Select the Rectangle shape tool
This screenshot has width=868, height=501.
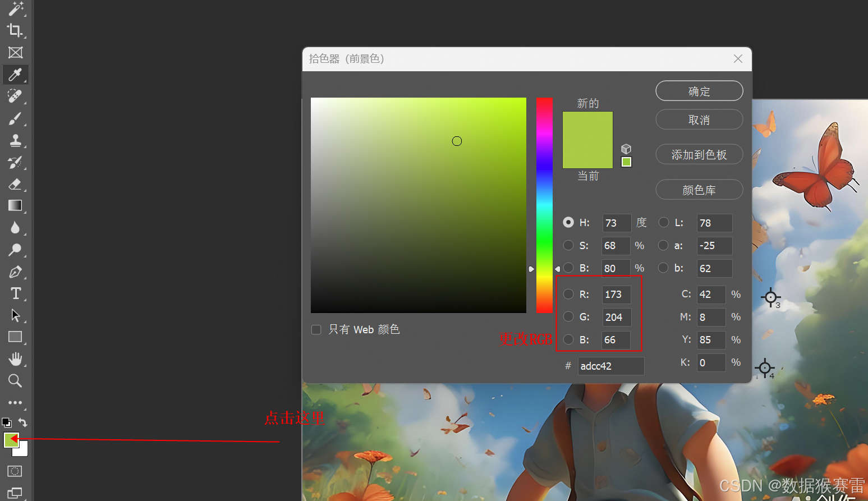[15, 337]
